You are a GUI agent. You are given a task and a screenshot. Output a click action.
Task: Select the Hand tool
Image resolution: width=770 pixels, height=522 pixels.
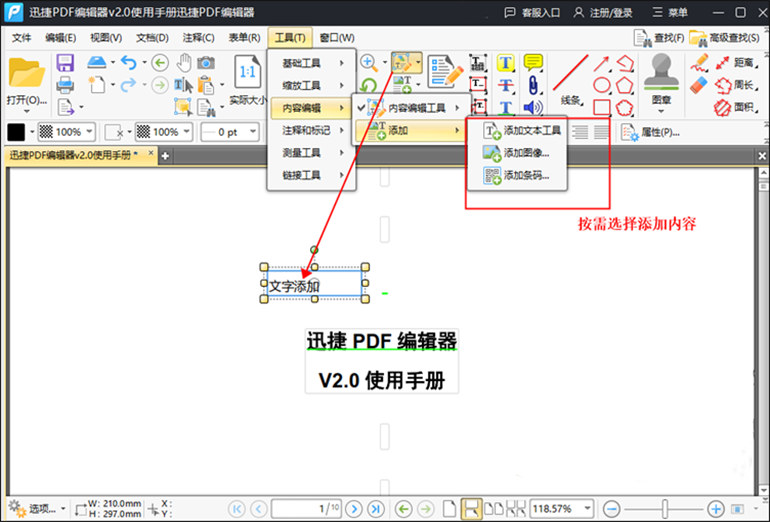(x=184, y=63)
